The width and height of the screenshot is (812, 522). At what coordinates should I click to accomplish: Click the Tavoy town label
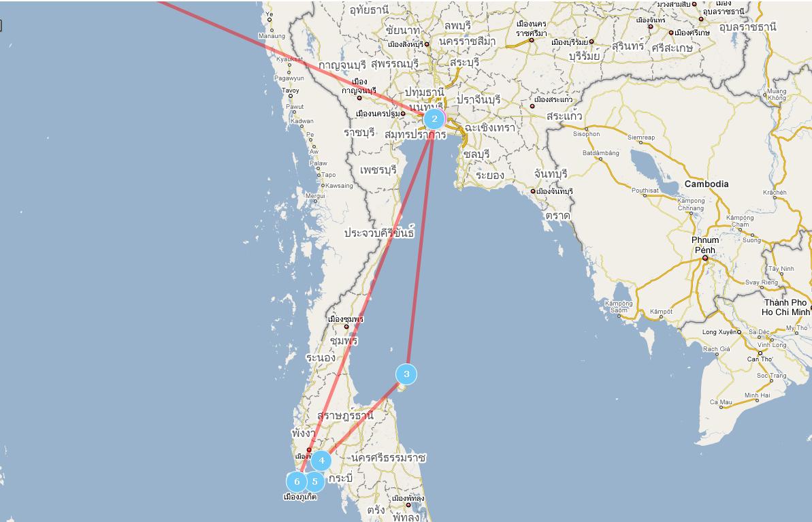pos(291,90)
